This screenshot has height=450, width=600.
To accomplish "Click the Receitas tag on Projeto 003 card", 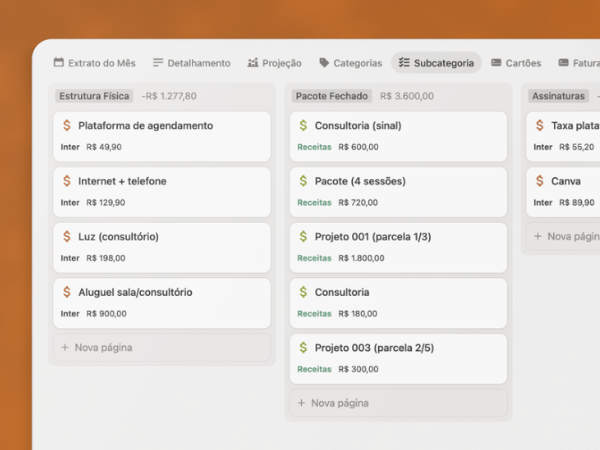I will coord(314,369).
